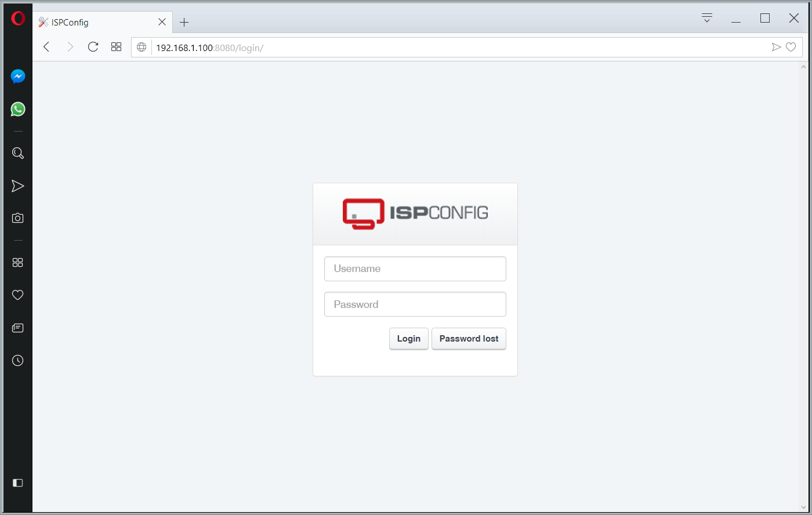Select the ISPConfig tab
The width and height of the screenshot is (812, 515).
(103, 23)
